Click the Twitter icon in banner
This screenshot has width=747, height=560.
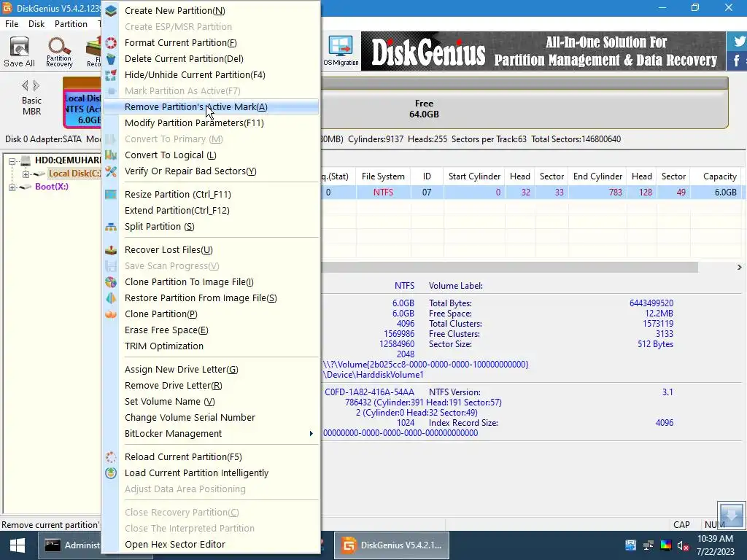(x=739, y=42)
